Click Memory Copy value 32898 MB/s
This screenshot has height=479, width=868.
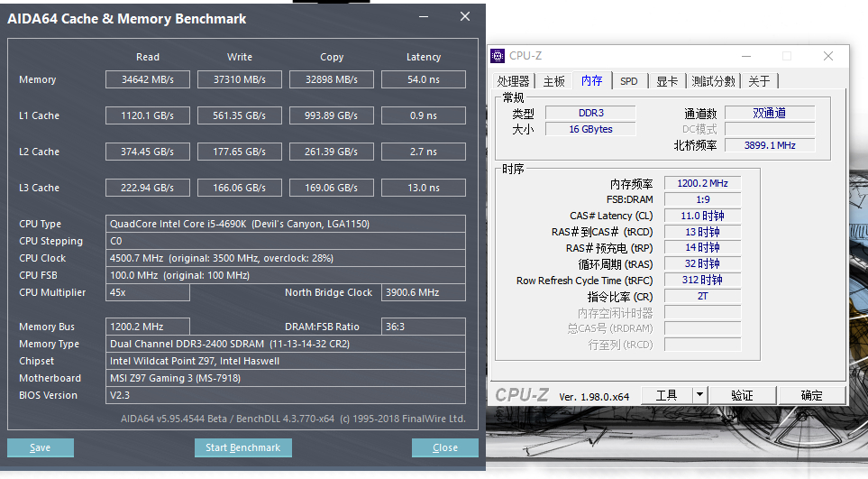click(332, 79)
